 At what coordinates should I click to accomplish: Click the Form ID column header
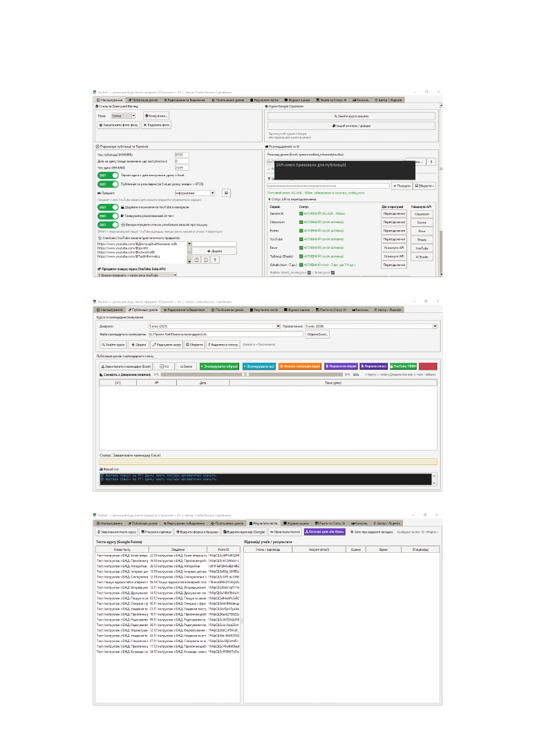(x=223, y=549)
